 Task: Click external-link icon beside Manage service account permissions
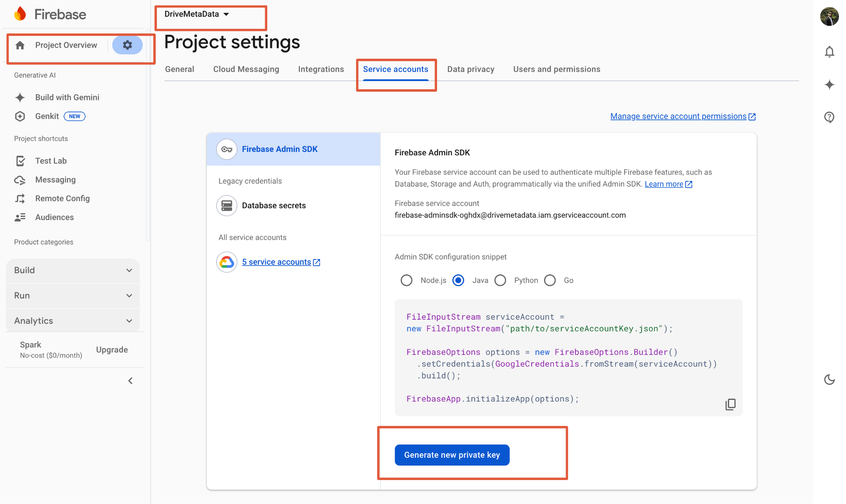click(x=752, y=116)
